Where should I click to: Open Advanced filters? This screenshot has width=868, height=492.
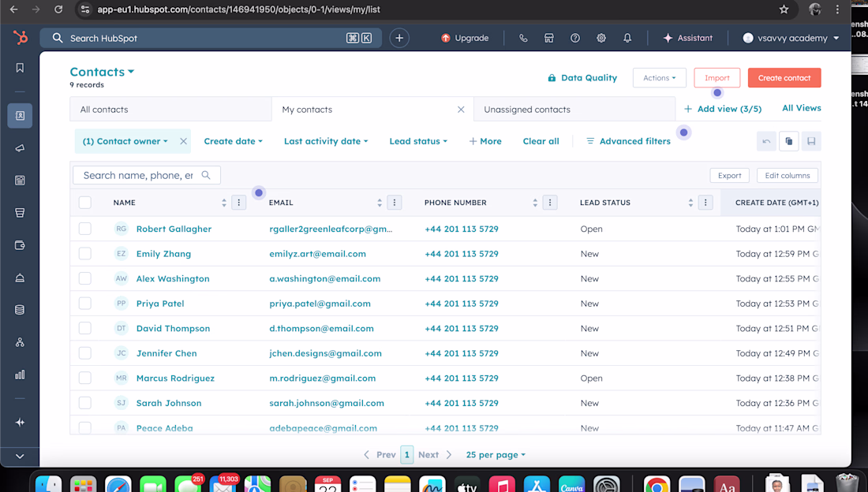[628, 141]
